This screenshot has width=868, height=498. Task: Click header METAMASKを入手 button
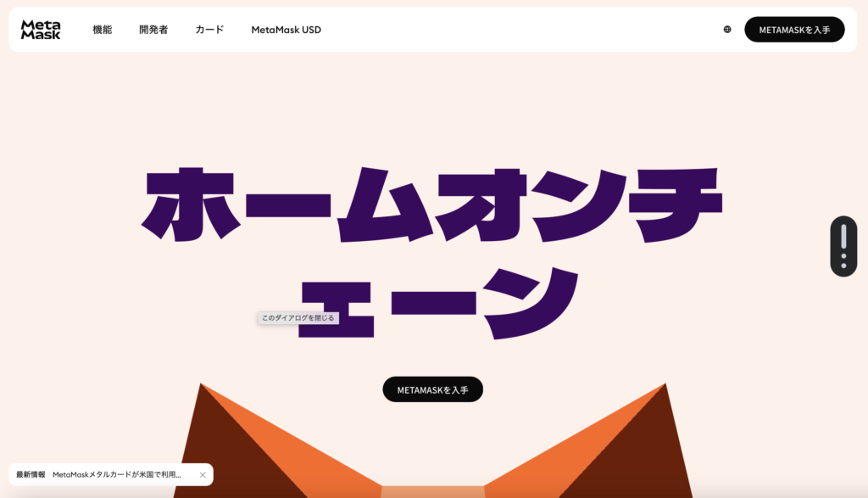pyautogui.click(x=794, y=30)
